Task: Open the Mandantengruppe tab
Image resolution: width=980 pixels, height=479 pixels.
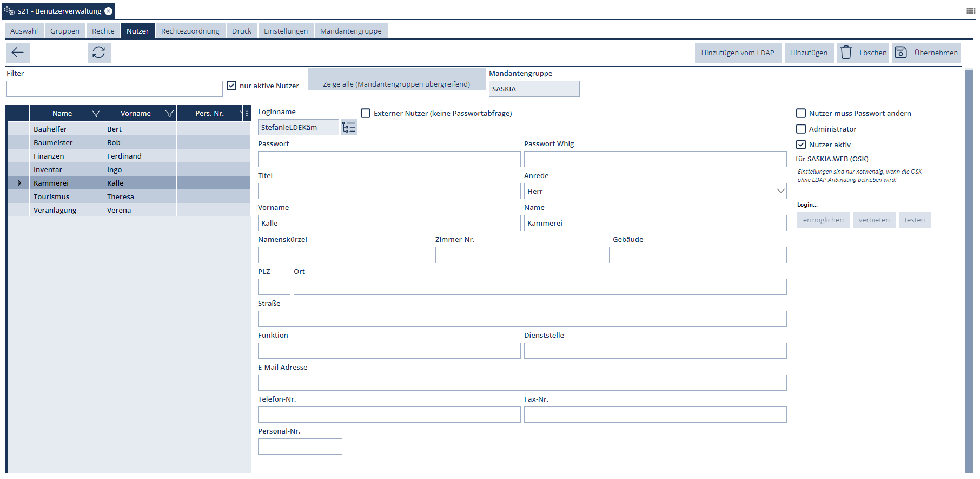Action: 350,31
